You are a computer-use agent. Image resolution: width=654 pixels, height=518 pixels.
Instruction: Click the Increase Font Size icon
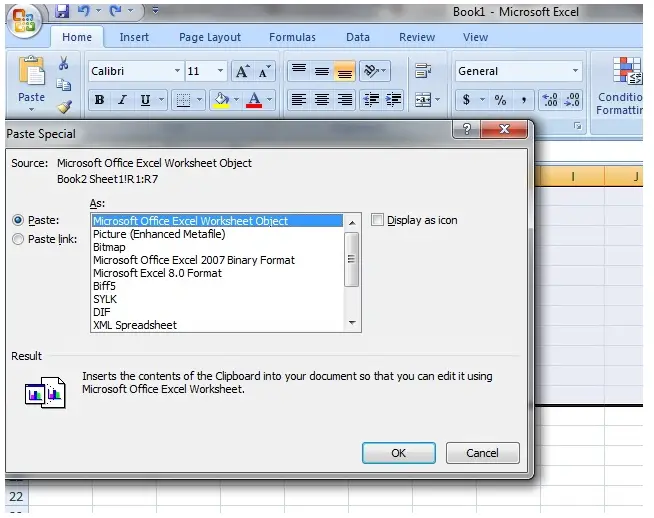click(243, 72)
